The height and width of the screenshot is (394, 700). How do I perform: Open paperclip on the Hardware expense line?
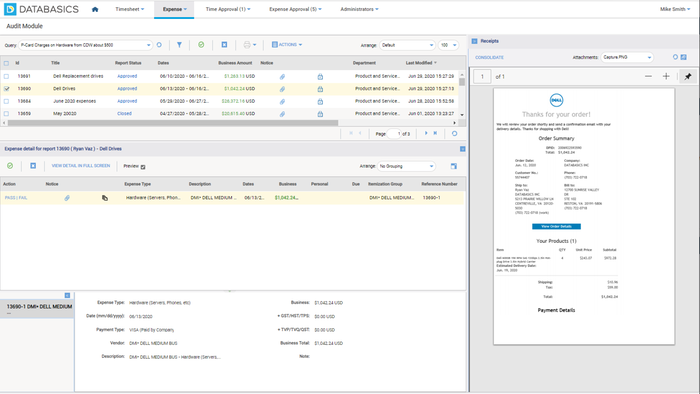(x=67, y=198)
